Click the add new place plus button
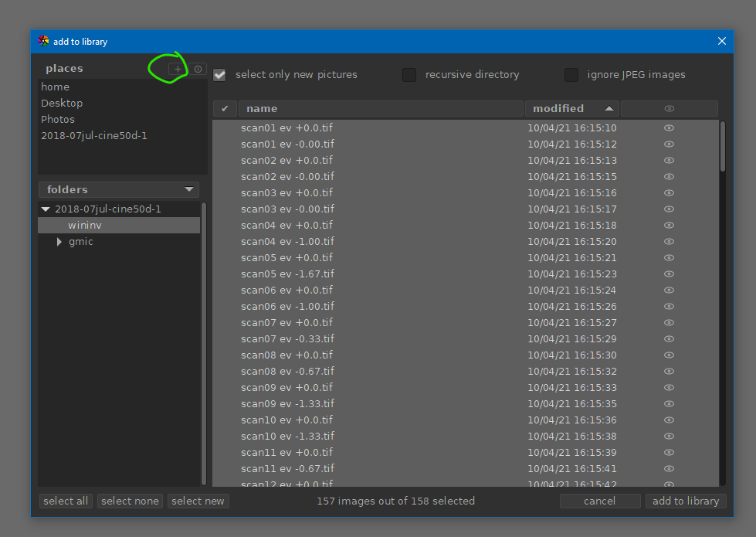This screenshot has height=537, width=756. (x=178, y=70)
